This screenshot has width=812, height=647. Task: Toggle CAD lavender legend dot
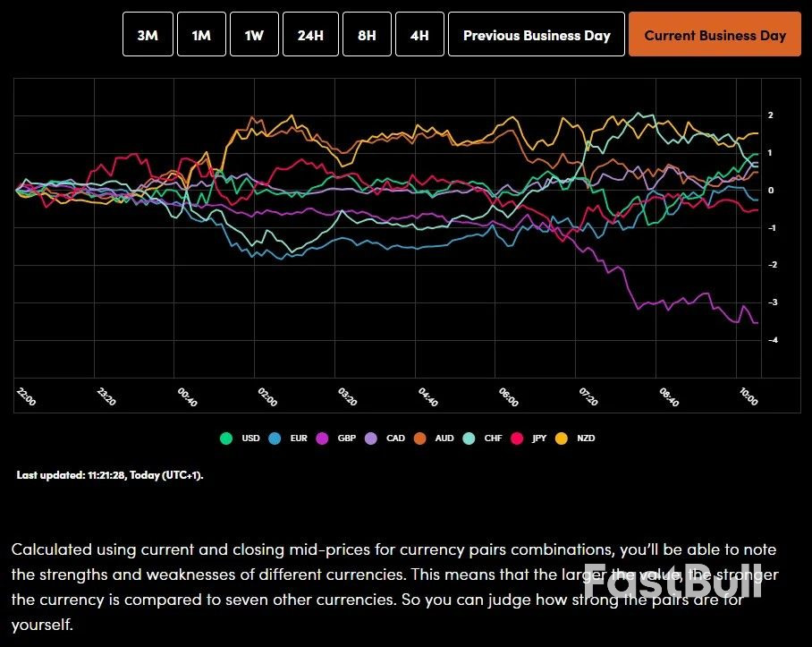[x=371, y=438]
